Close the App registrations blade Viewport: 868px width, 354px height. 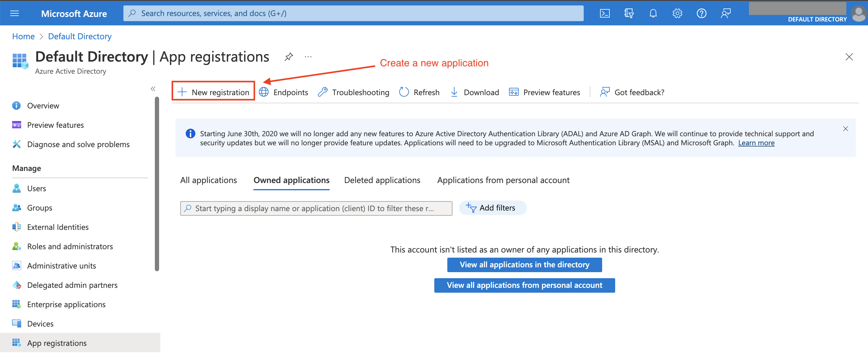(x=849, y=57)
